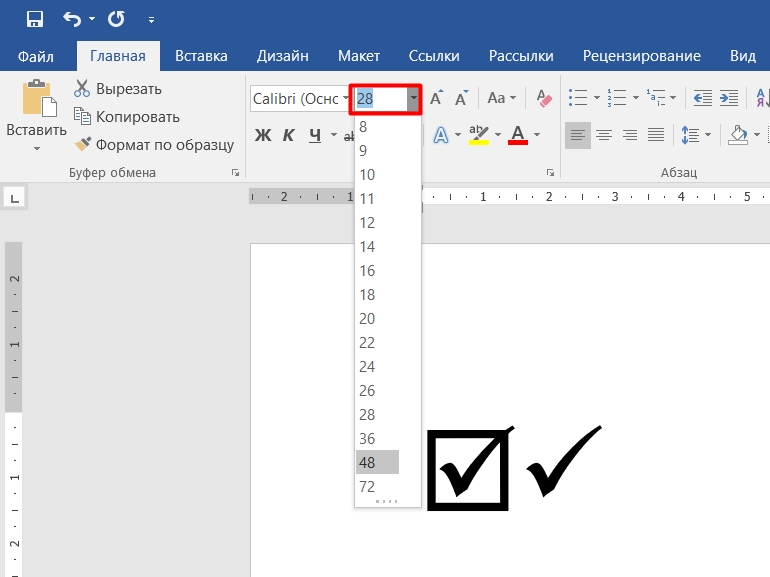Image resolution: width=770 pixels, height=577 pixels.
Task: Choose highlighted font size 48
Action: pyautogui.click(x=377, y=463)
